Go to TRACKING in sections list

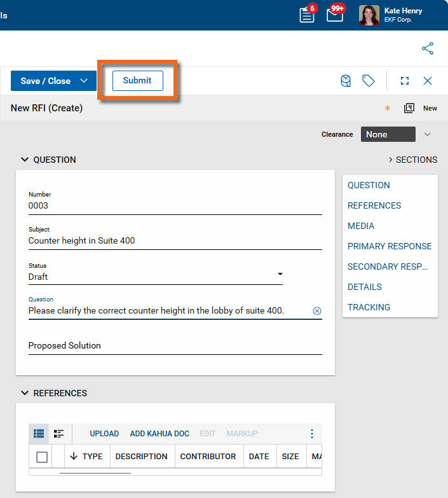pyautogui.click(x=369, y=307)
